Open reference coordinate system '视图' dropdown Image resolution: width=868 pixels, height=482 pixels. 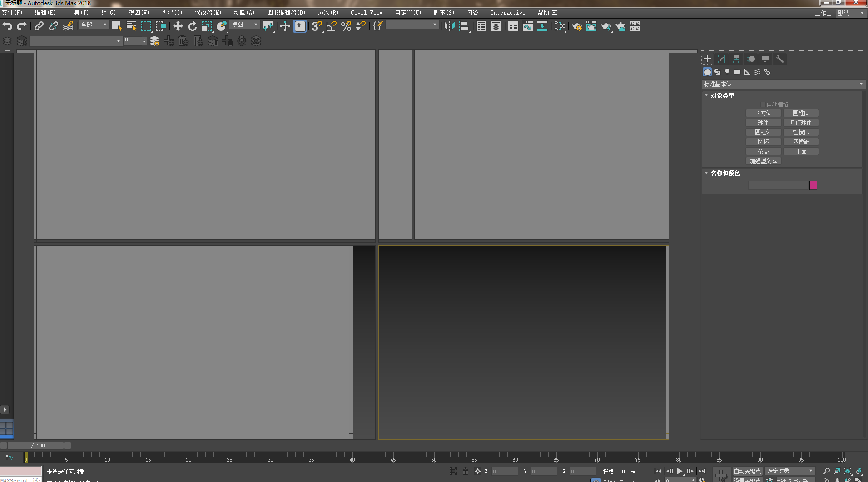click(245, 25)
